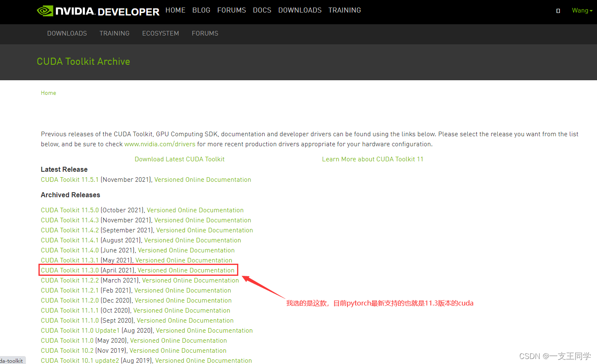The height and width of the screenshot is (364, 597).
Task: Open documentation for CUDA 11.4.1 August 2021
Action: tap(193, 240)
